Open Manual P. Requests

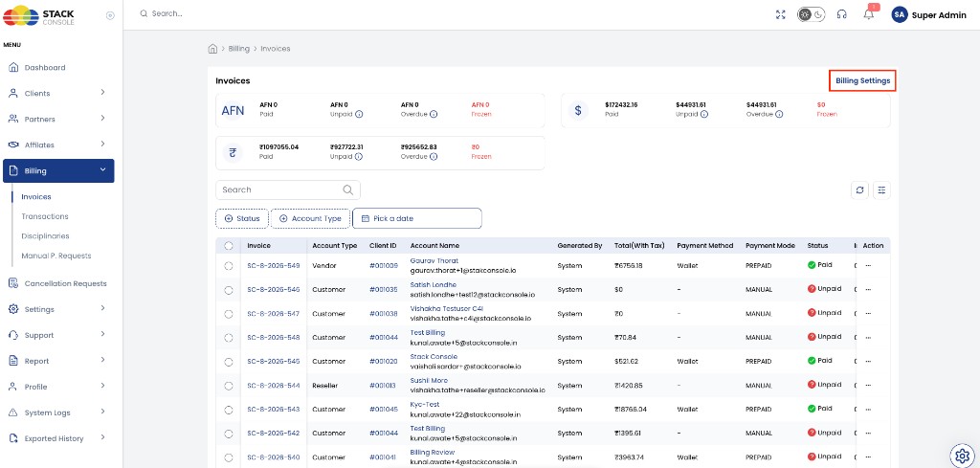point(56,256)
